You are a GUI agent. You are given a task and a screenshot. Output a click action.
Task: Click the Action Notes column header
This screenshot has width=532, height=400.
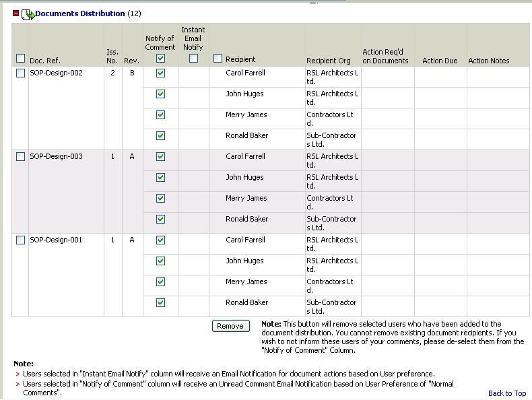click(x=489, y=61)
